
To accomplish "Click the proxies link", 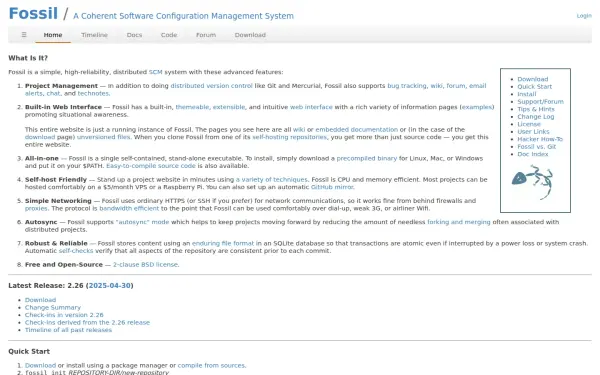I will [x=36, y=209].
